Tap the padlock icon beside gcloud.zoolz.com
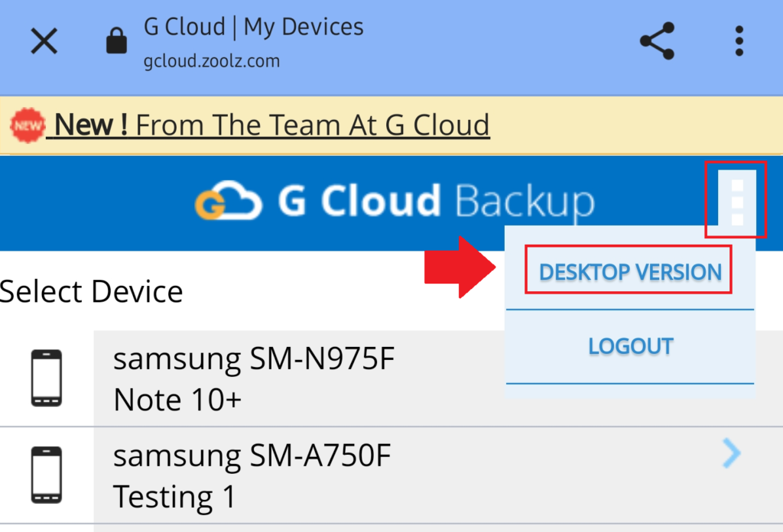783x532 pixels. tap(115, 40)
